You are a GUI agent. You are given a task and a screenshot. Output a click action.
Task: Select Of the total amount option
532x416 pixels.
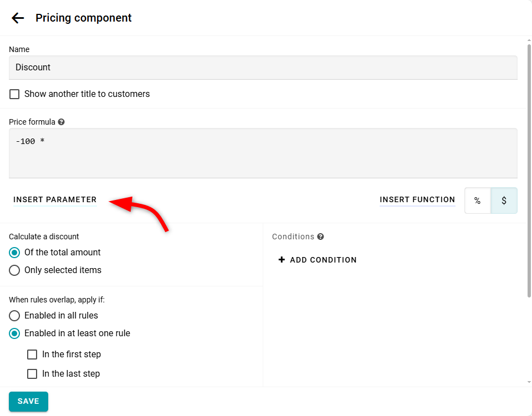pos(15,253)
